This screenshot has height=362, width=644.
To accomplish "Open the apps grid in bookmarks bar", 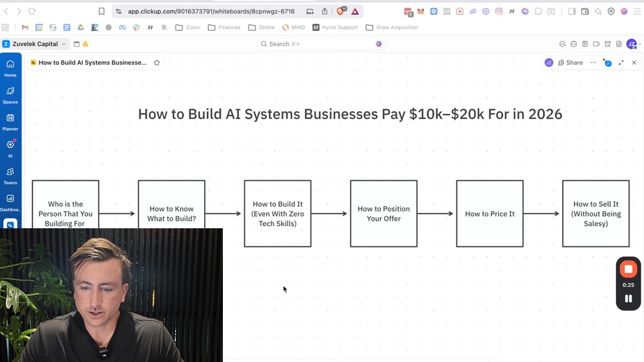I will (x=6, y=27).
